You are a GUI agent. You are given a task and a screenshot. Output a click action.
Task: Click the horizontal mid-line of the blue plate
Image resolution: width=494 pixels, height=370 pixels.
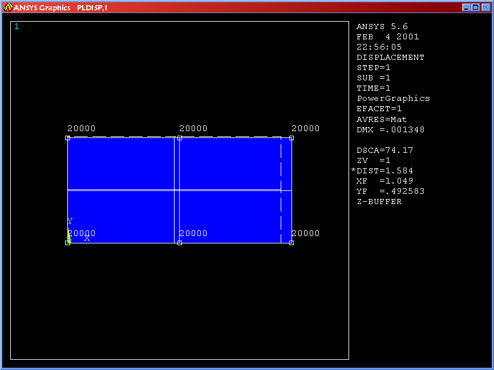pos(179,190)
